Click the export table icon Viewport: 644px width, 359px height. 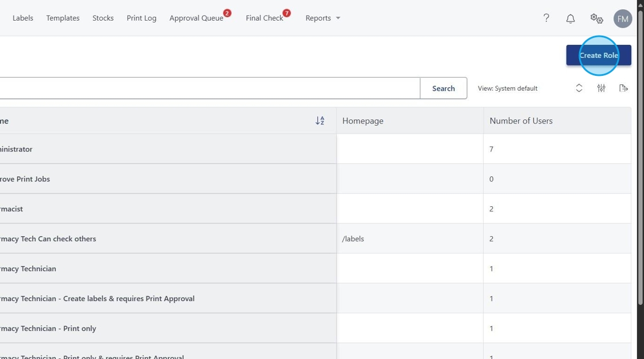tap(623, 88)
